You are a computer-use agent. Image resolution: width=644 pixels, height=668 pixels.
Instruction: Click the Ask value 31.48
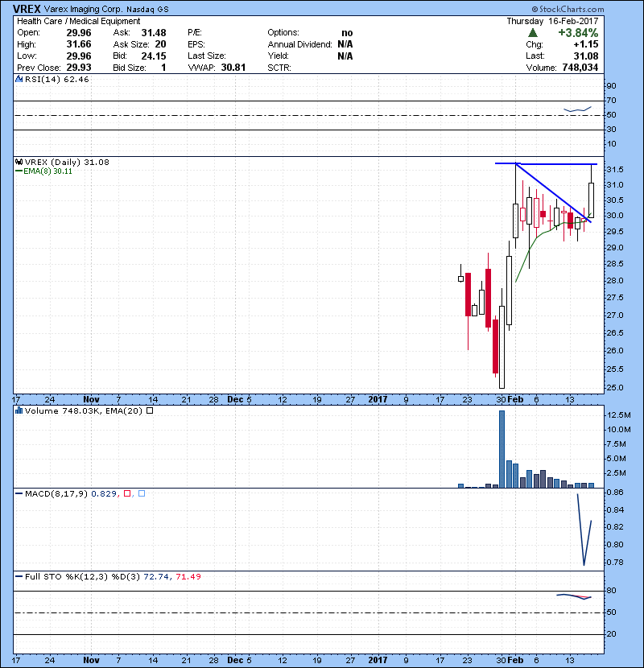pyautogui.click(x=154, y=33)
